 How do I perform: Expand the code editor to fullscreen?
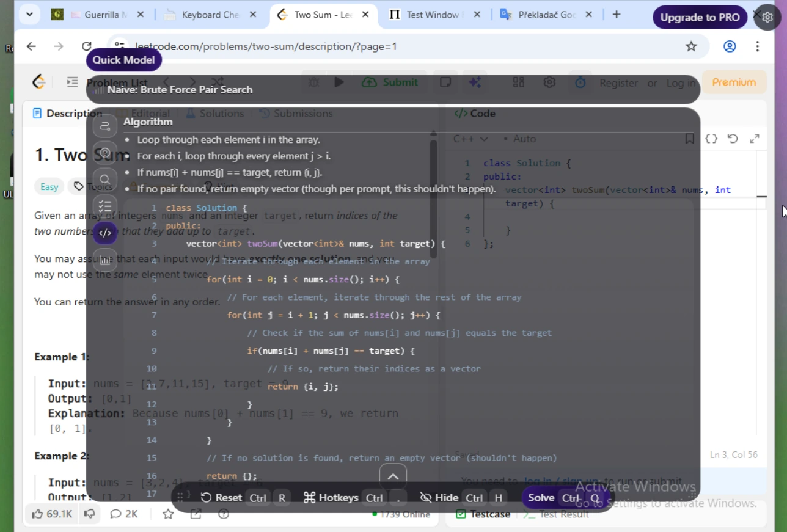coord(755,139)
